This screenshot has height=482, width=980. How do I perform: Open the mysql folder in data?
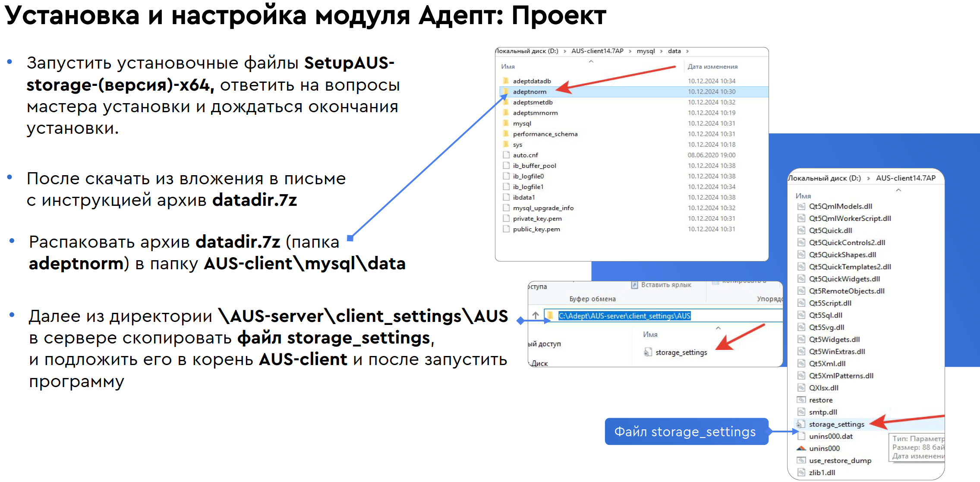pos(522,123)
